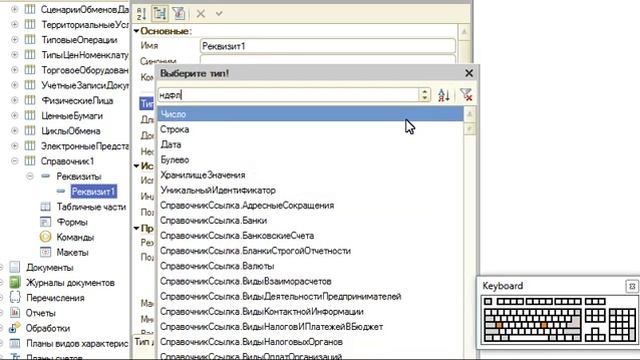
Task: Select СправочникСсылка.ВидыКонтактнойИнформации
Action: [x=310, y=311]
